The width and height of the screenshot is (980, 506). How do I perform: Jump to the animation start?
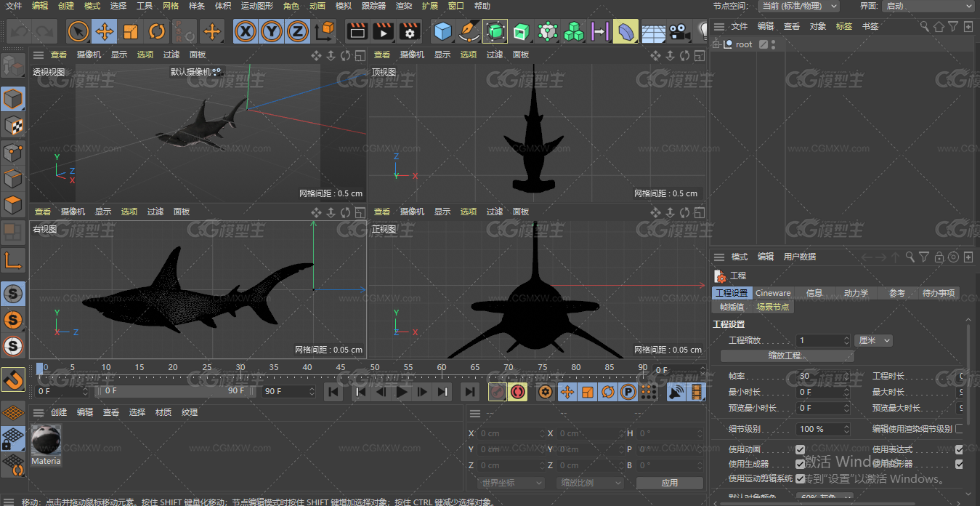pyautogui.click(x=333, y=393)
